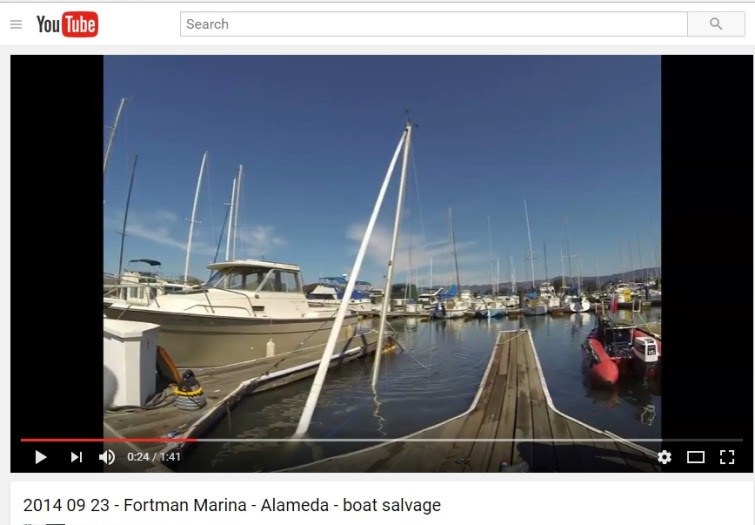Seek to the middle of the progress bar
The width and height of the screenshot is (755, 525).
381,440
